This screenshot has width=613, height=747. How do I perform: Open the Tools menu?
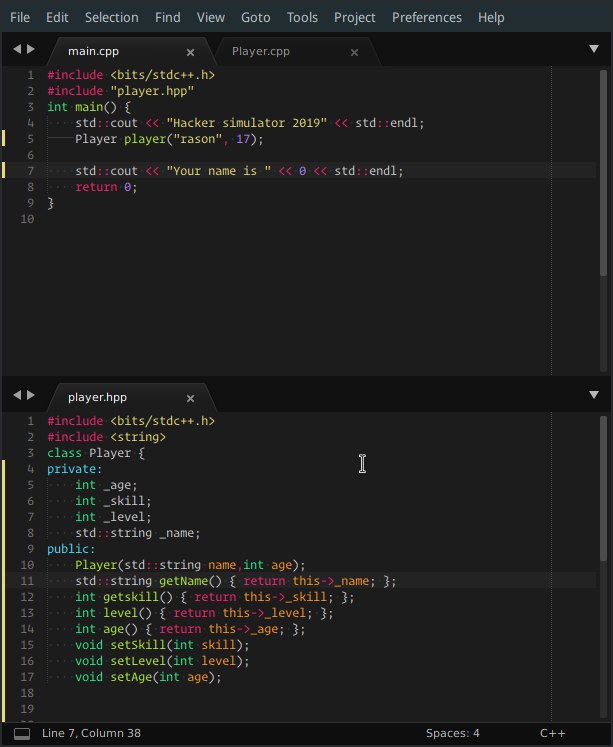point(302,18)
